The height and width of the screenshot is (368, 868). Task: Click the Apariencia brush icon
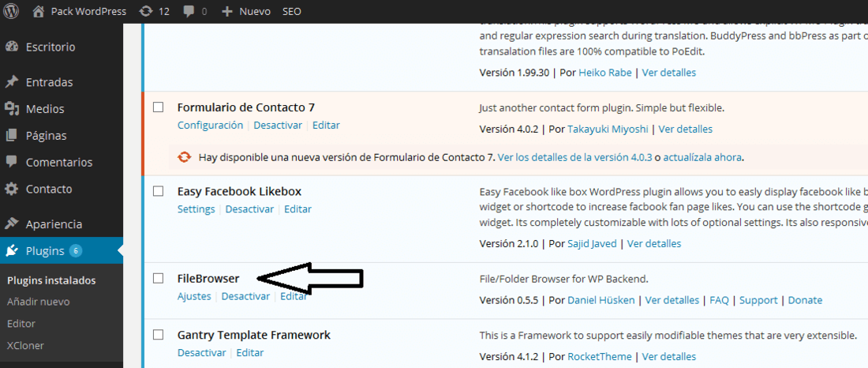point(12,224)
